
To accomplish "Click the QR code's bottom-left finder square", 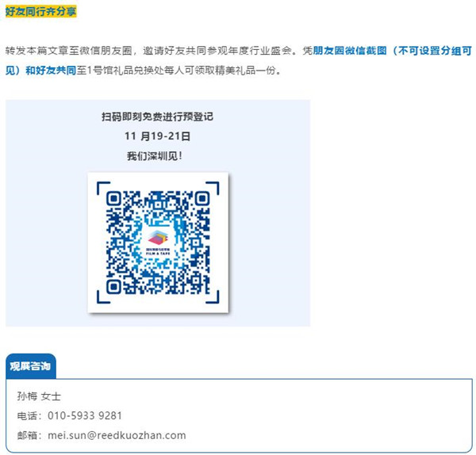I will pyautogui.click(x=113, y=286).
